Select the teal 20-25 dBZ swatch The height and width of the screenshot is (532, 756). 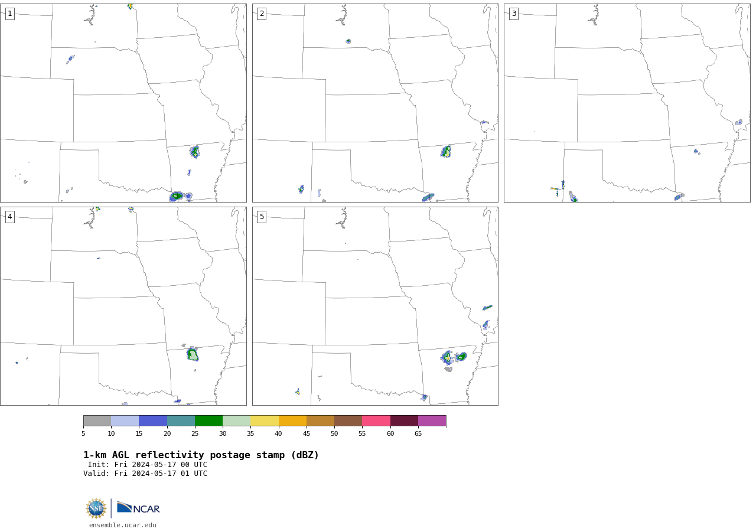(181, 421)
